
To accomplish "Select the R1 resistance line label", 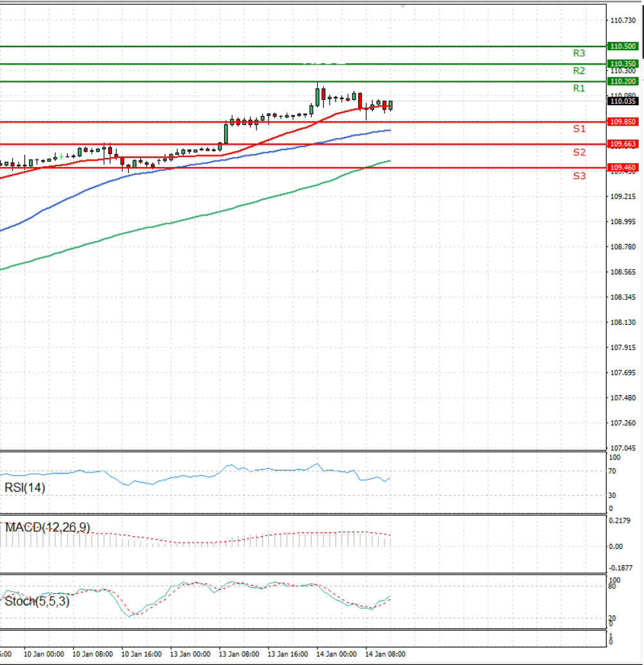I will [x=579, y=88].
